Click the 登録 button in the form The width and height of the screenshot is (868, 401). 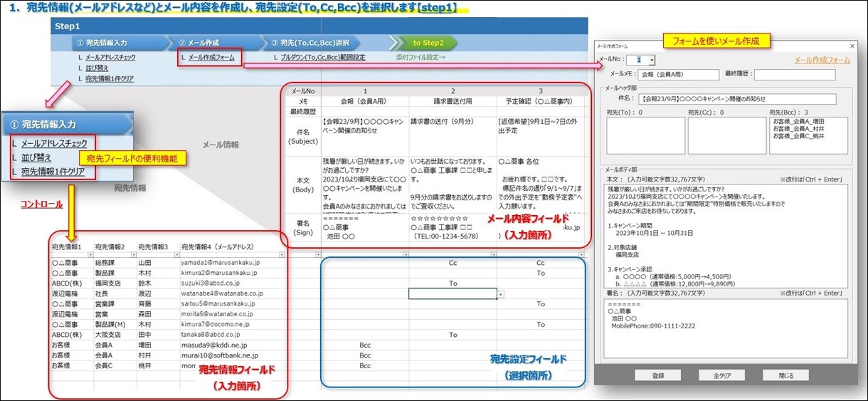tap(657, 375)
